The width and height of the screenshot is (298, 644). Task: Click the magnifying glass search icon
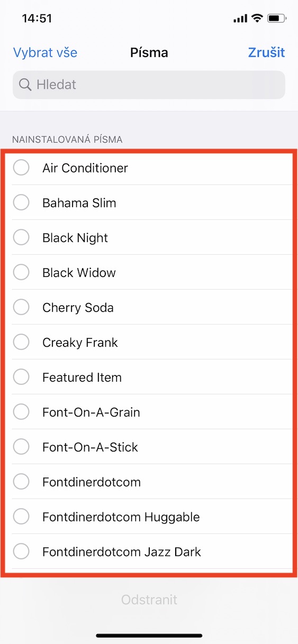[25, 85]
